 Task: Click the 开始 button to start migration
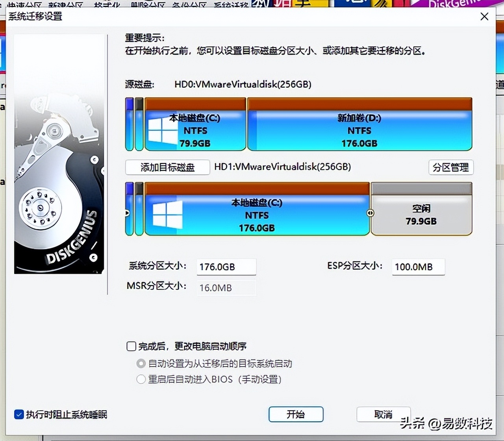296,414
